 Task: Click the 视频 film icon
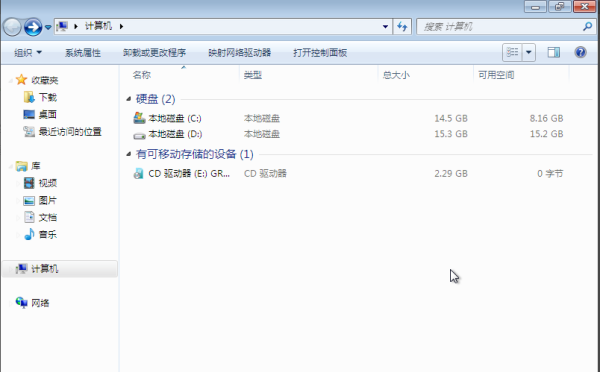(29, 183)
